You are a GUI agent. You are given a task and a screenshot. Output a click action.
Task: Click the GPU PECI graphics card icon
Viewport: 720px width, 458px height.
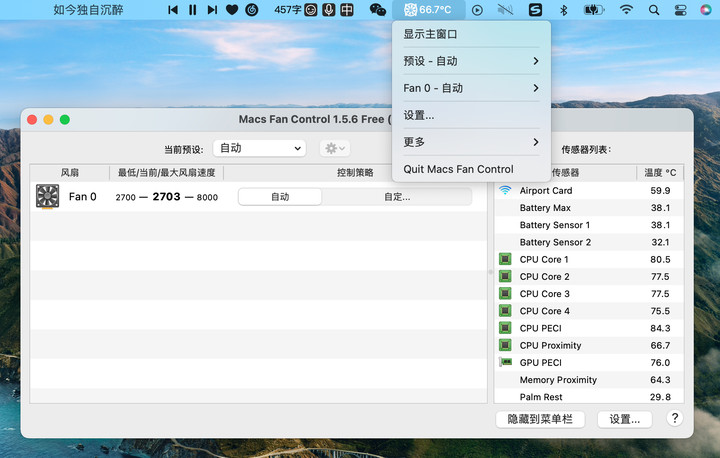tap(505, 362)
